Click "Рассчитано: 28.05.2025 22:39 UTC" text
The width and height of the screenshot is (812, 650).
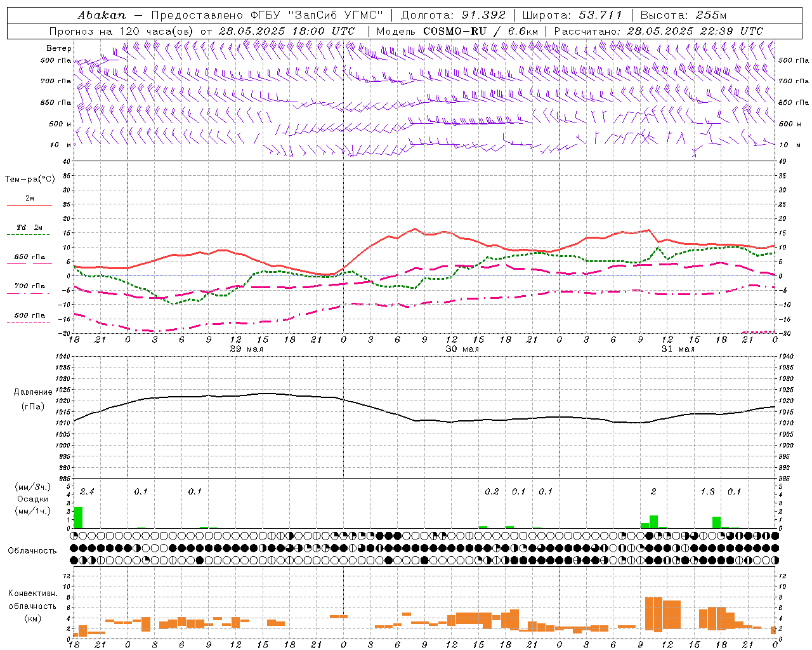pos(658,30)
